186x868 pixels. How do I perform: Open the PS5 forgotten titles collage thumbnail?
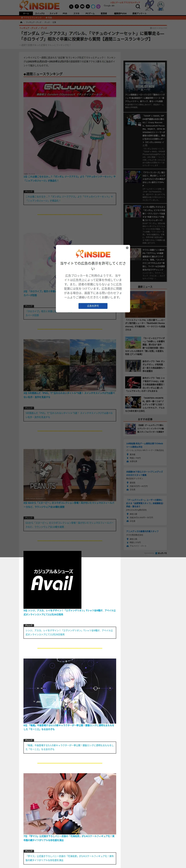70,365
